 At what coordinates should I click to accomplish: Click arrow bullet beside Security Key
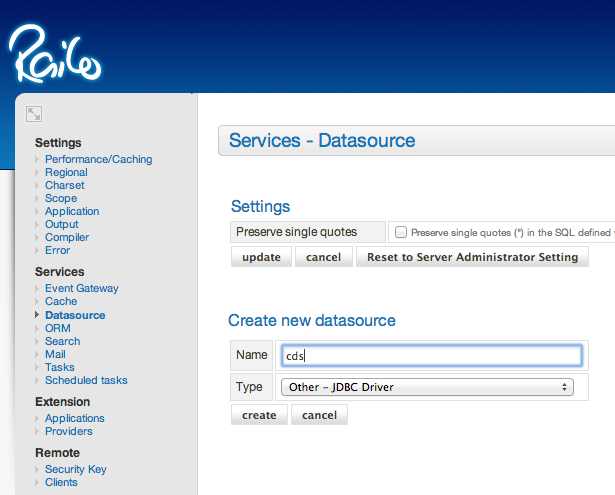(x=37, y=469)
